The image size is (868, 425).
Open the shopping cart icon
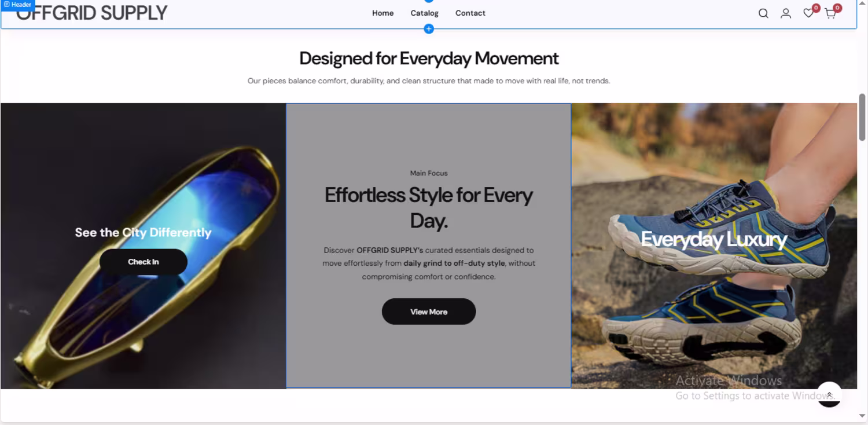[830, 13]
